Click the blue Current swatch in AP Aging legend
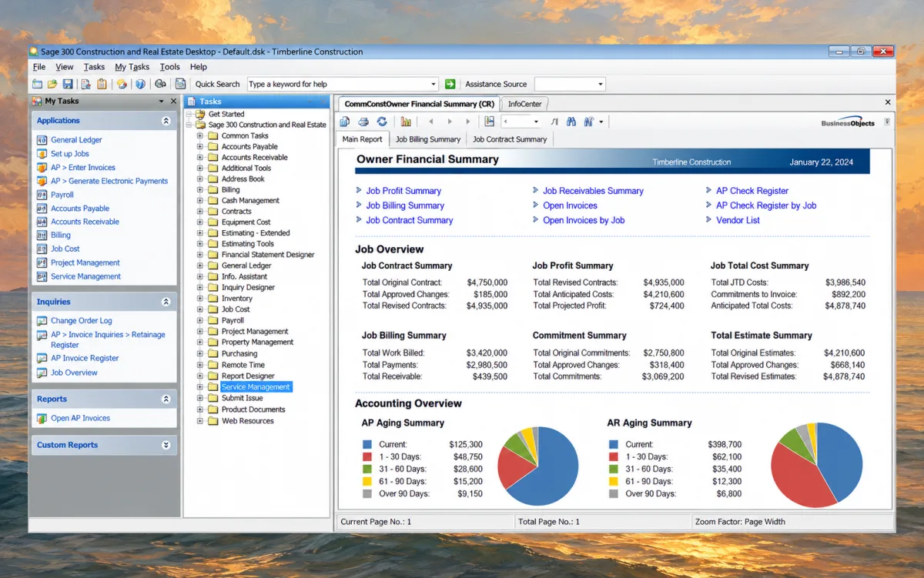The width and height of the screenshot is (924, 578). [x=367, y=445]
